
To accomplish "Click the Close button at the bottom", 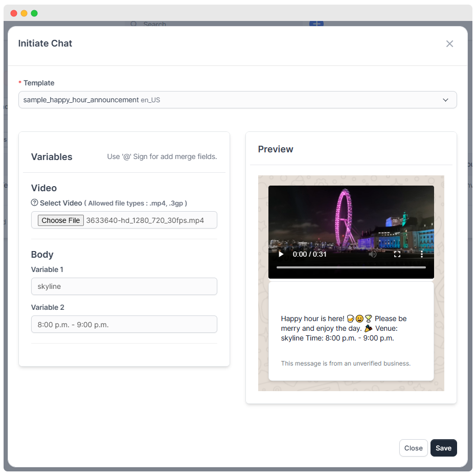I will coord(413,448).
